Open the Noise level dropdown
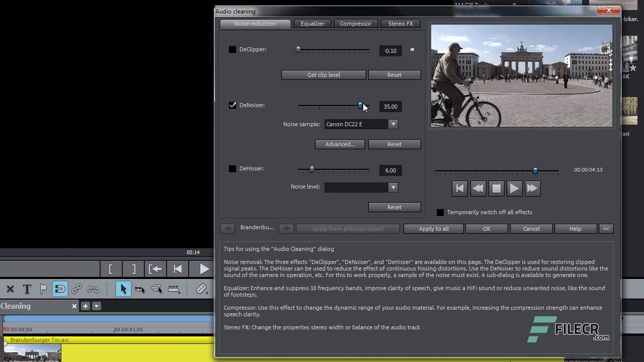Screen dimensions: 644x362 point(393,187)
